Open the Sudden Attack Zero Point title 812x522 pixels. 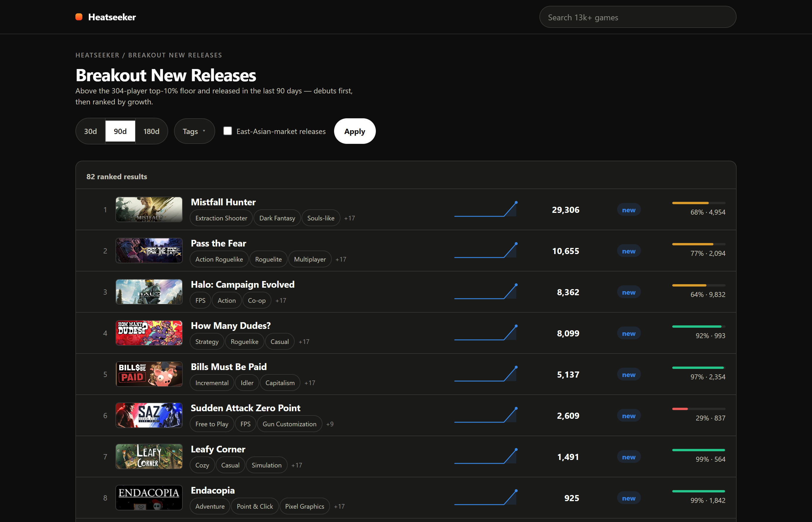[245, 408]
